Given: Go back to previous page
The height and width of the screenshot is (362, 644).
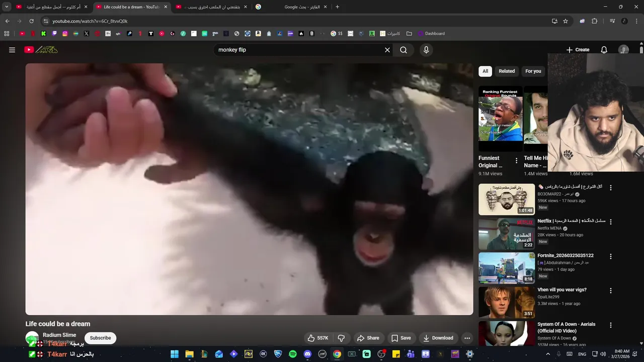Looking at the screenshot, I should click(x=7, y=21).
